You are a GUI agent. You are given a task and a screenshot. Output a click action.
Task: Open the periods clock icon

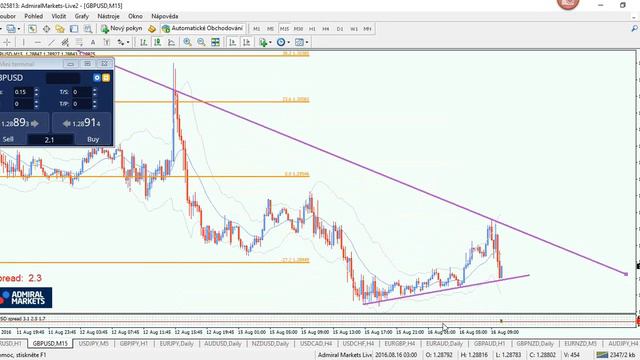pos(281,42)
